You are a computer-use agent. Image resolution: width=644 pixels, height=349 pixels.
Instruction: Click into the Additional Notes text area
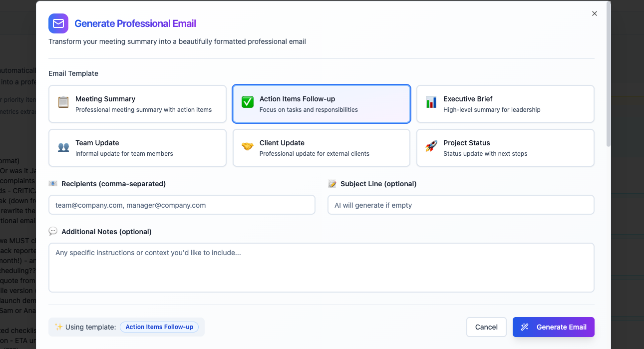[x=322, y=268]
